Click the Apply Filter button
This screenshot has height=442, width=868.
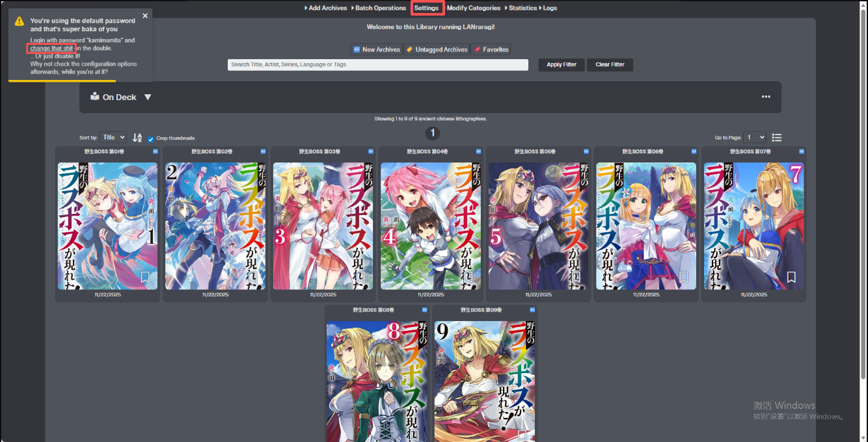562,65
